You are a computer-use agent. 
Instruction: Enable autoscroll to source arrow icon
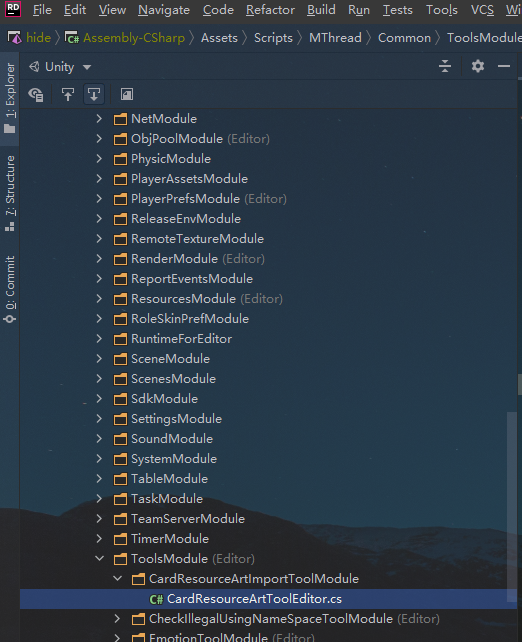coord(68,95)
